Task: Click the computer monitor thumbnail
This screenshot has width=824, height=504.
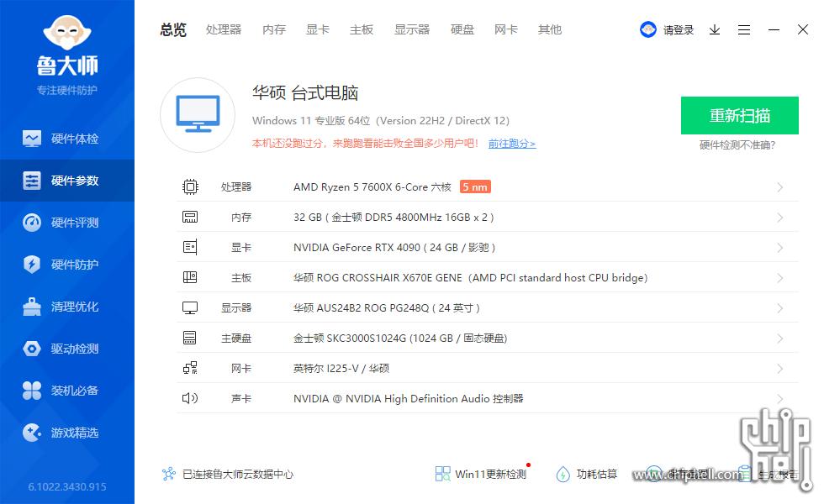Action: point(197,114)
